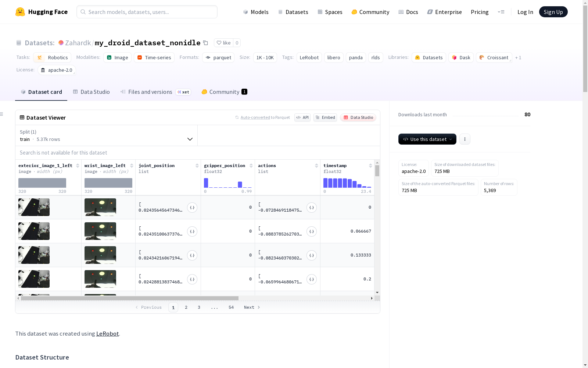
Task: Filter by Time-series modality tag
Action: [154, 57]
